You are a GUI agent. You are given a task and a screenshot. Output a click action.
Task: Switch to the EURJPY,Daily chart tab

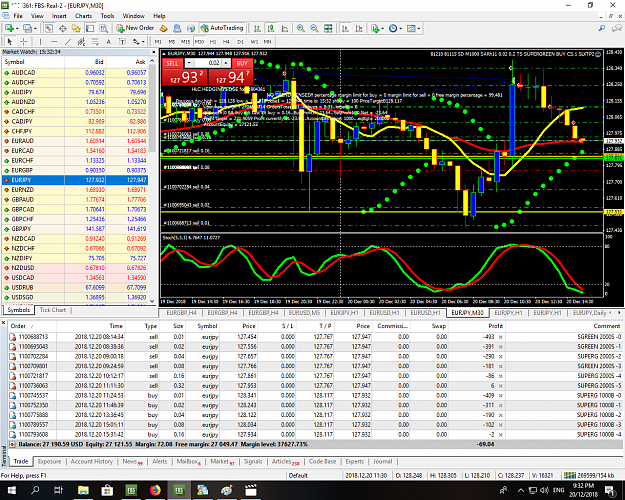590,313
